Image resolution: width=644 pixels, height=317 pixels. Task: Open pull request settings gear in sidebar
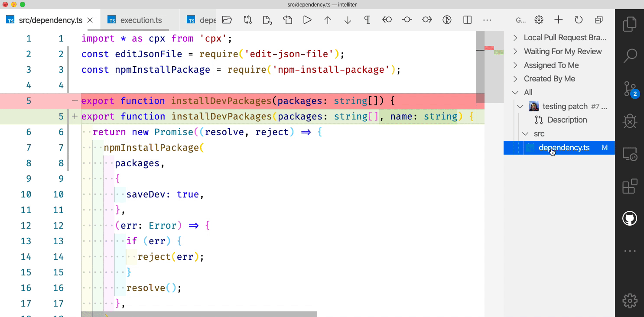[539, 20]
